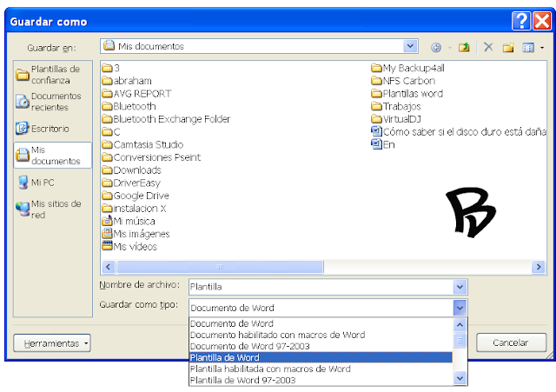Select the Camtasia Studio folder
The width and height of the screenshot is (556, 392).
(x=142, y=145)
